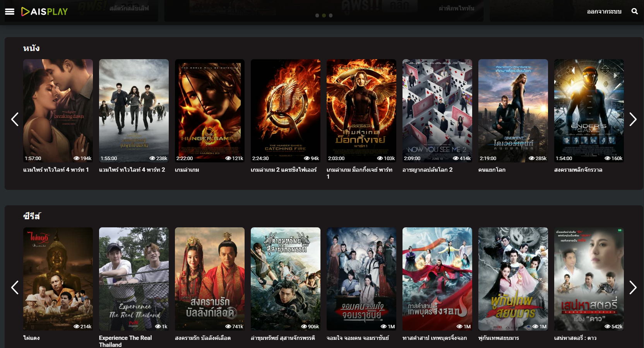Click title เกมล่าเกม
Viewport: 644px width, 348px height.
tap(187, 170)
